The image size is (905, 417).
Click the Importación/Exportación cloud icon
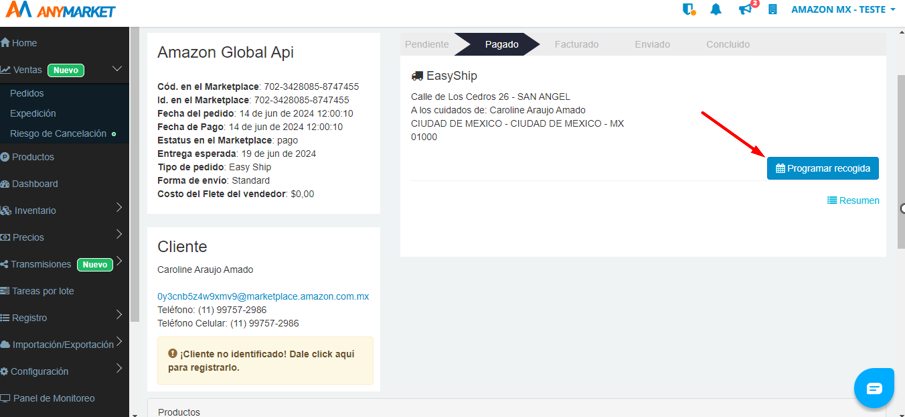click(5, 345)
